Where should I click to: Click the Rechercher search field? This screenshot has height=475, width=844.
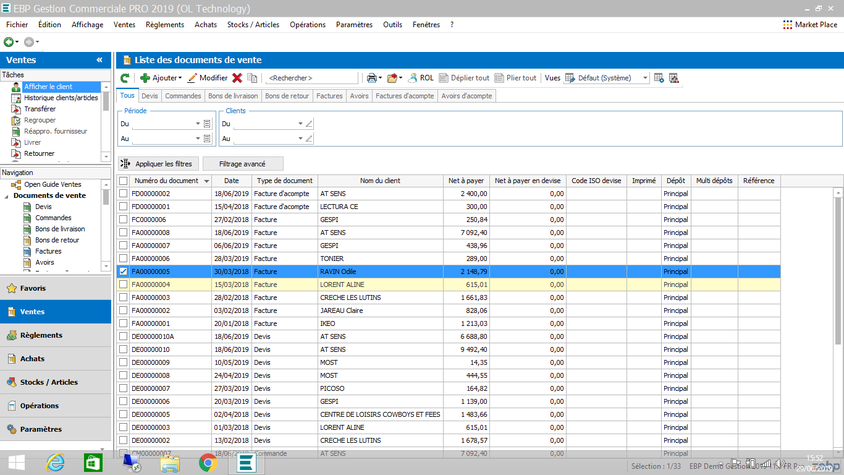pos(311,78)
